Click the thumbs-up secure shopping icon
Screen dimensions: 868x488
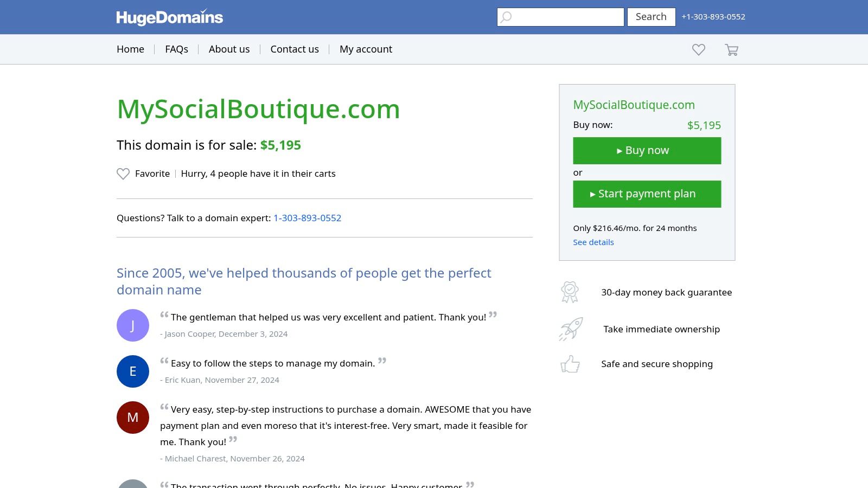tap(570, 364)
